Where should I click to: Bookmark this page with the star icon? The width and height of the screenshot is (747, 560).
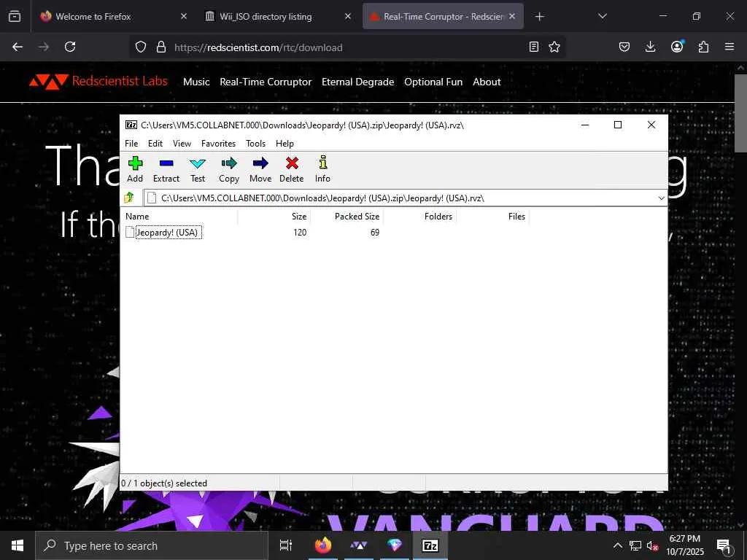click(554, 47)
